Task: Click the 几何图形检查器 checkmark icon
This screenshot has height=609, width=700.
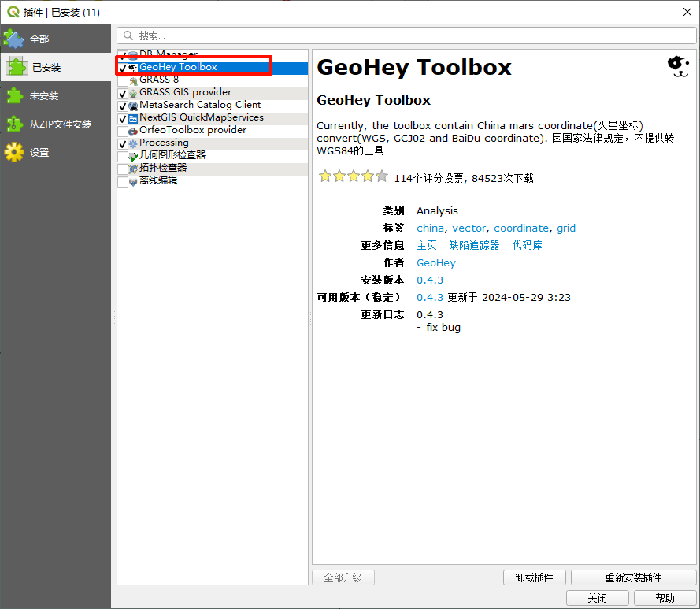Action: 133,156
